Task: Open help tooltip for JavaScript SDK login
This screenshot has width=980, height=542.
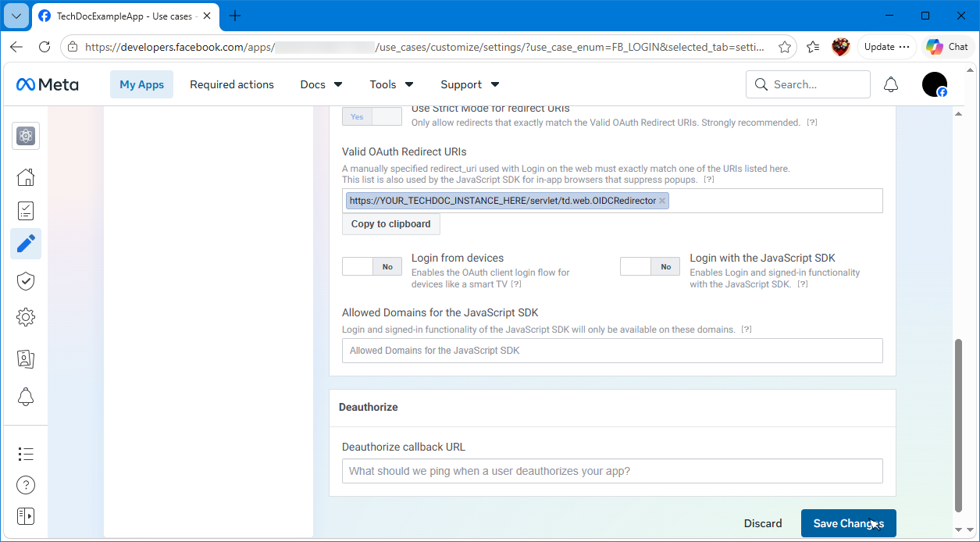Action: pos(803,284)
